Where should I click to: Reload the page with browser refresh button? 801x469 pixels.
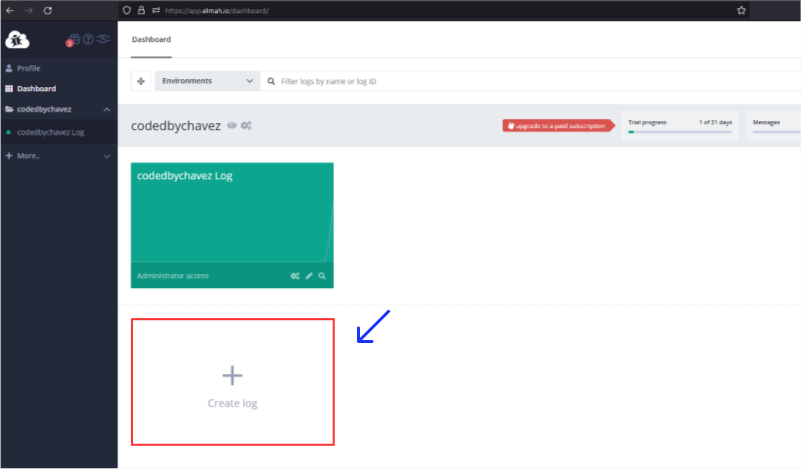47,10
